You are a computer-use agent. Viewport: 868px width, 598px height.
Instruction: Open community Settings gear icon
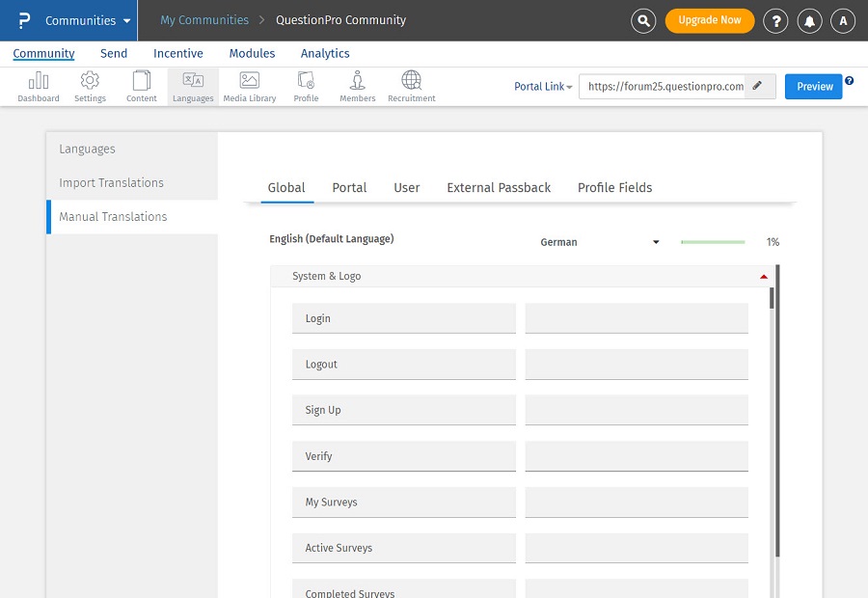(x=90, y=86)
